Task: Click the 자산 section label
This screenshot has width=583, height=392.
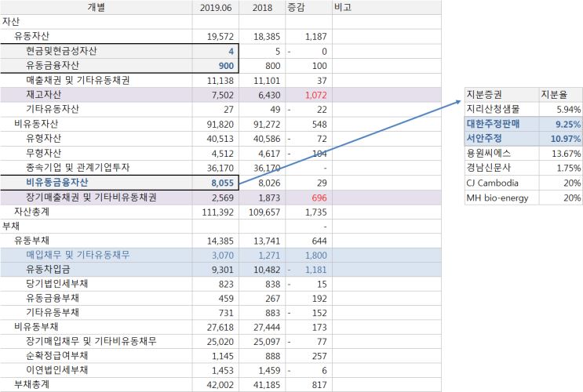Action: (11, 22)
